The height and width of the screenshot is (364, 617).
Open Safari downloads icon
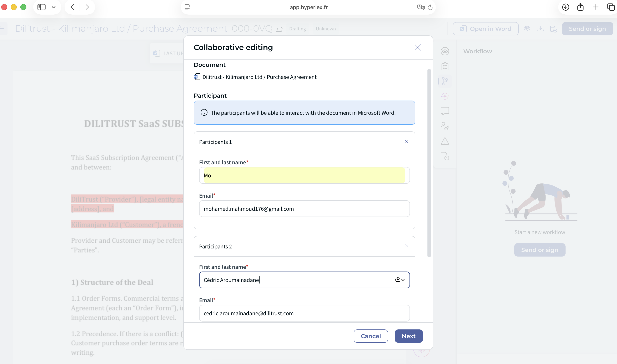pyautogui.click(x=566, y=7)
